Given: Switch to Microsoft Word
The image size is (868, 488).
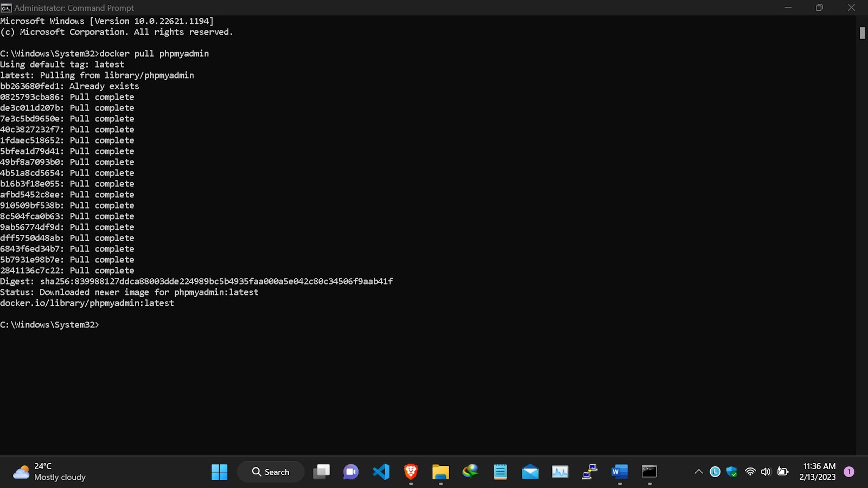Looking at the screenshot, I should [620, 472].
